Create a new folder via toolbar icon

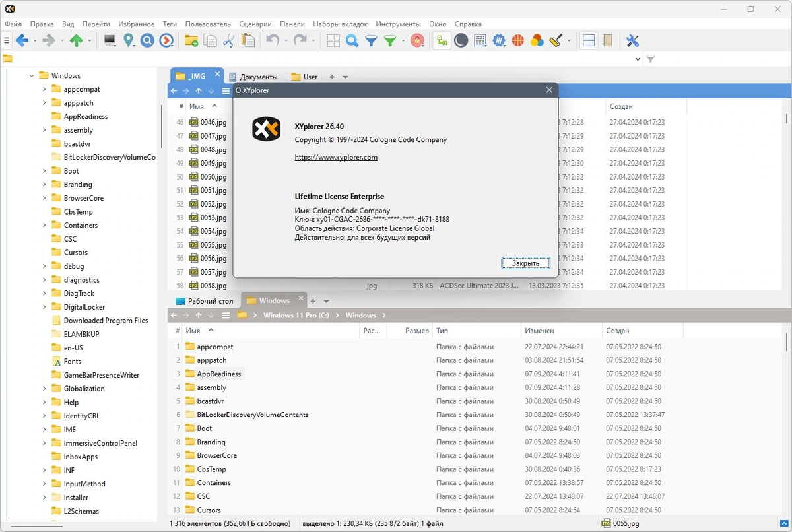191,41
